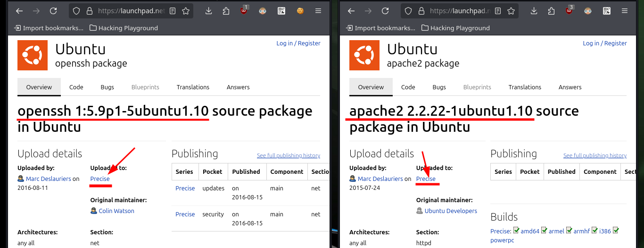644x248 pixels.
Task: See full publishing history on openssh page
Action: 289,155
